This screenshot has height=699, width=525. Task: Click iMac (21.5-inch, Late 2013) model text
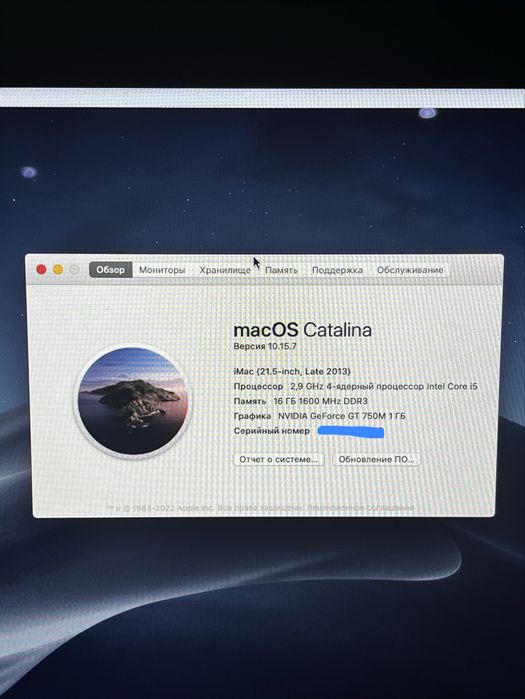click(292, 371)
